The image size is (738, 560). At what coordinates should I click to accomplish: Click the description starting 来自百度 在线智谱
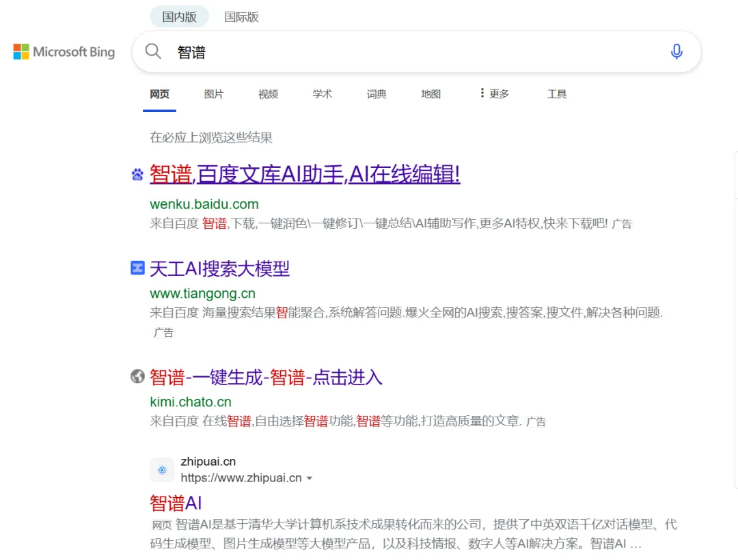(336, 421)
